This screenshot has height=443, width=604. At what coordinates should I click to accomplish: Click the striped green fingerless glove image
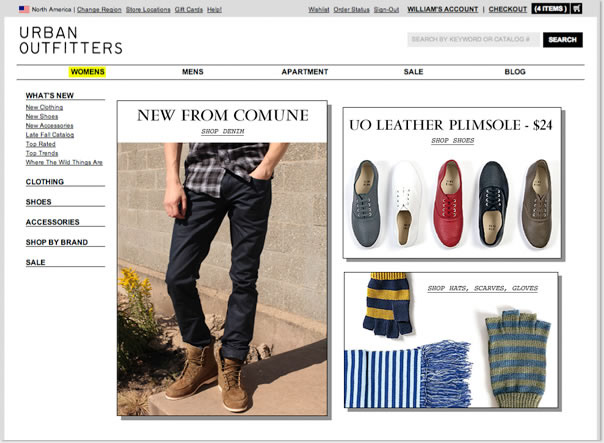(518, 358)
